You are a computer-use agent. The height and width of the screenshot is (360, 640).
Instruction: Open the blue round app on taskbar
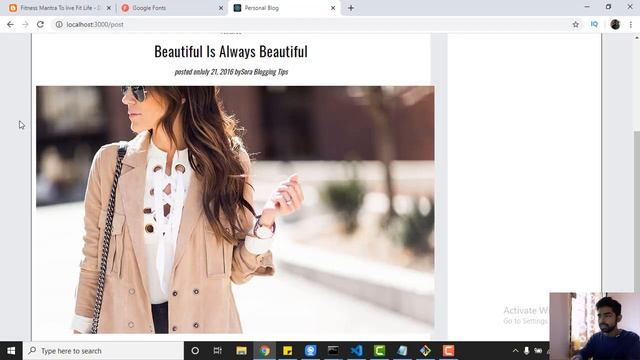311,351
